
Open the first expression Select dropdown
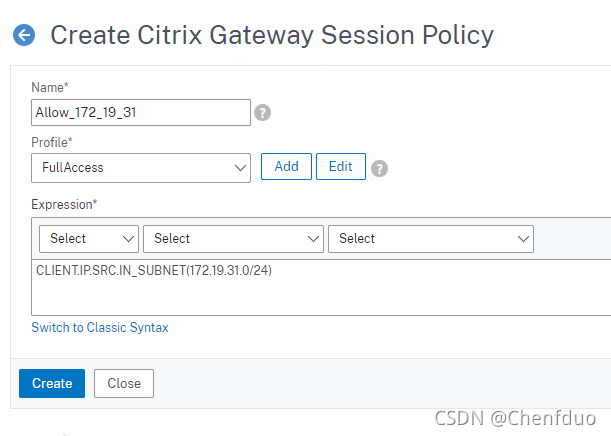[88, 239]
